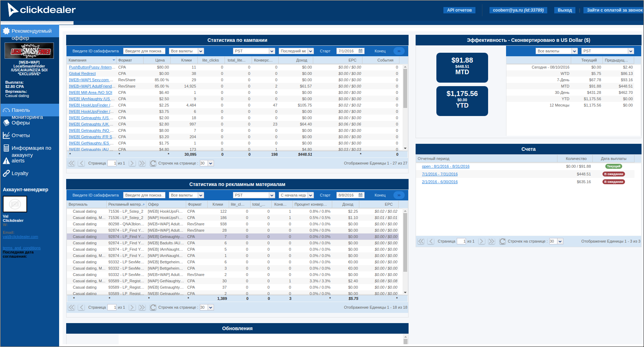Open creatives С начала недели period dropdown
Image resolution: width=644 pixels, height=347 pixels.
point(296,195)
